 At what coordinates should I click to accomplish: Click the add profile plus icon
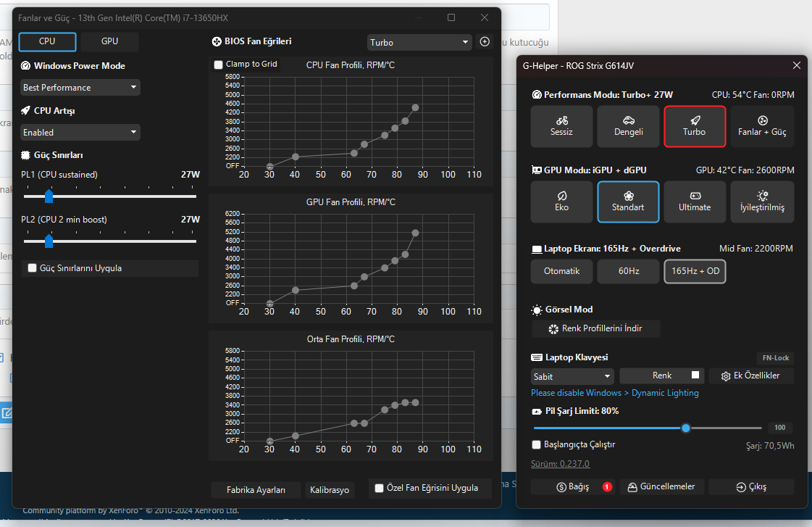tap(485, 41)
